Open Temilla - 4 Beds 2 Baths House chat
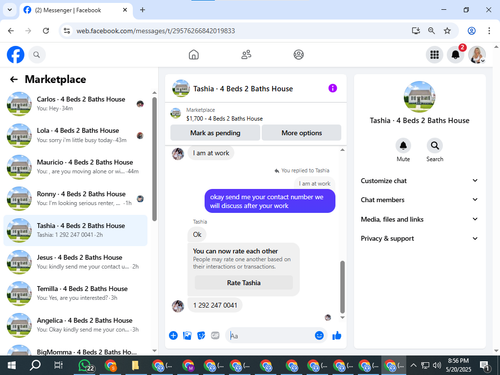 tap(75, 293)
